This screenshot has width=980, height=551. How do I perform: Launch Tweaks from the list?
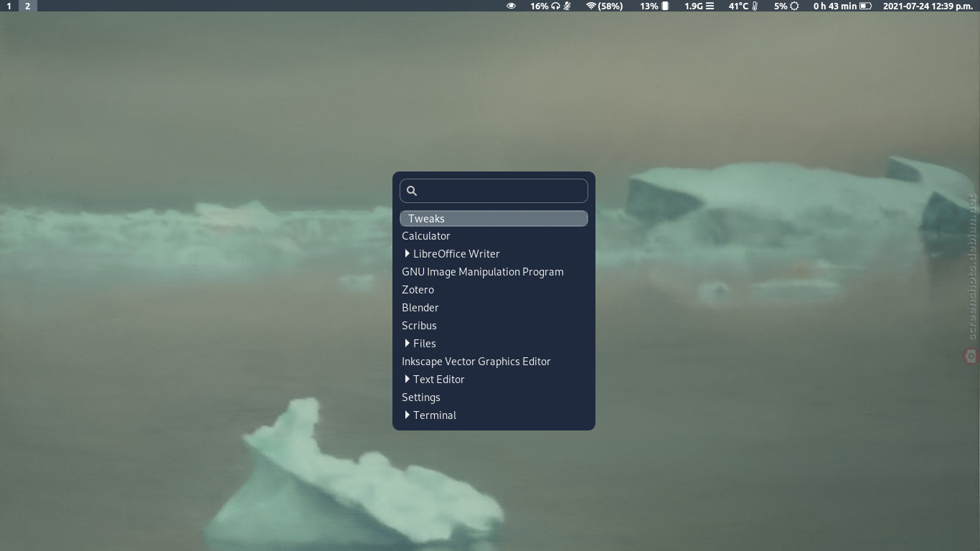pyautogui.click(x=494, y=218)
